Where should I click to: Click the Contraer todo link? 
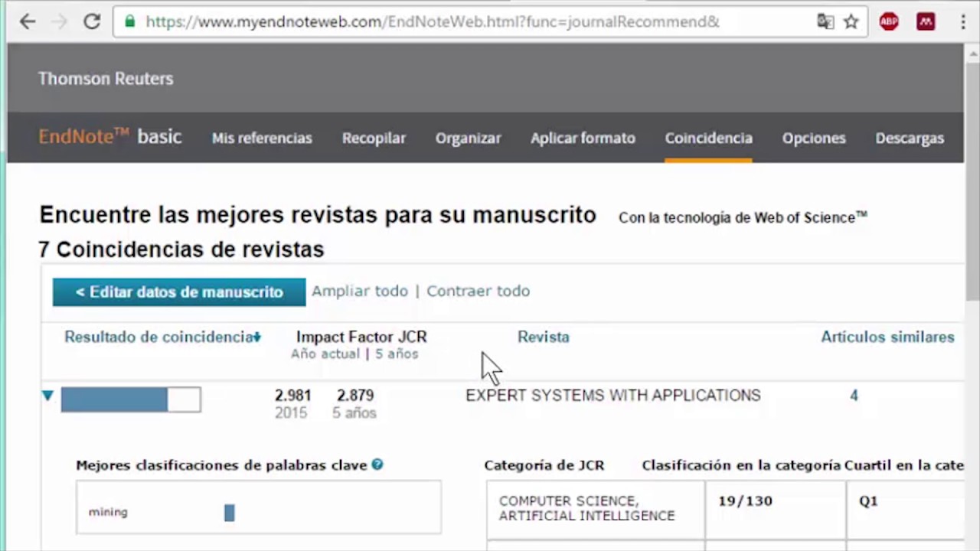click(x=478, y=291)
